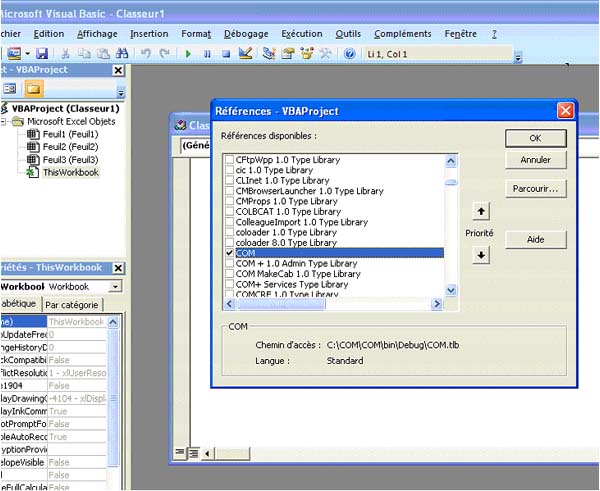The width and height of the screenshot is (600, 491).
Task: Click the Reset stop icon
Action: pos(226,54)
